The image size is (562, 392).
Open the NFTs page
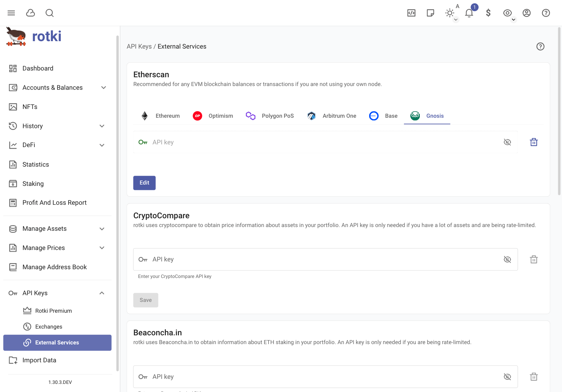(57, 107)
